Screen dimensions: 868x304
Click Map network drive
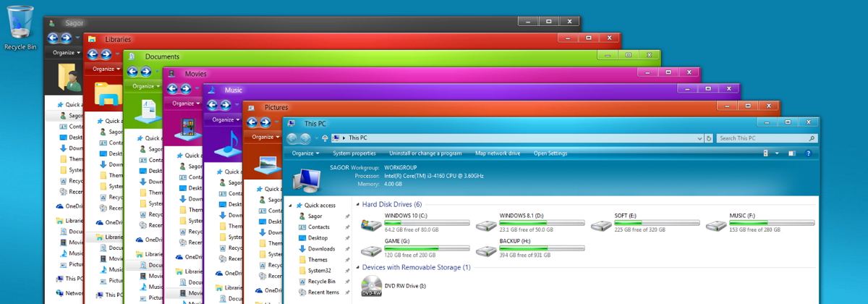pyautogui.click(x=498, y=153)
